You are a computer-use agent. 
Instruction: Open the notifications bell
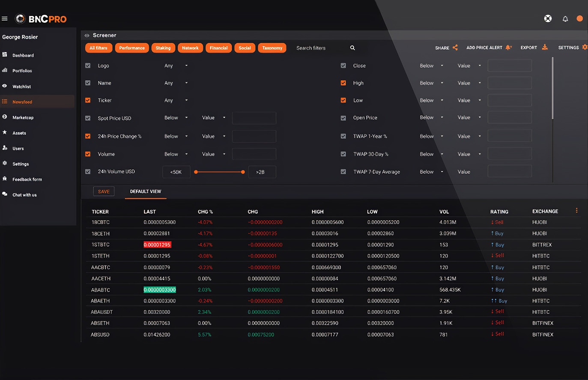(x=565, y=19)
